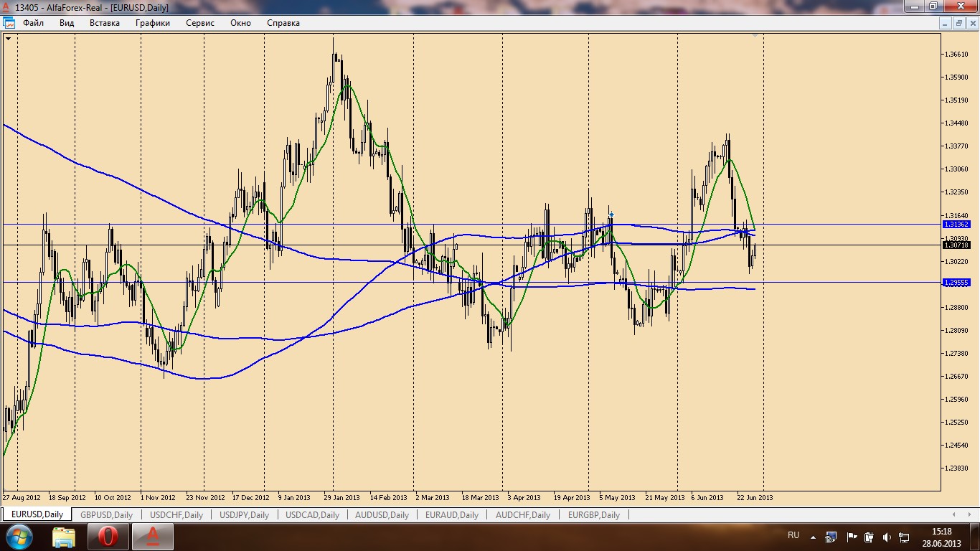Expand the black triangle at chart's top-left corner
Image resolution: width=980 pixels, height=551 pixels.
click(8, 39)
